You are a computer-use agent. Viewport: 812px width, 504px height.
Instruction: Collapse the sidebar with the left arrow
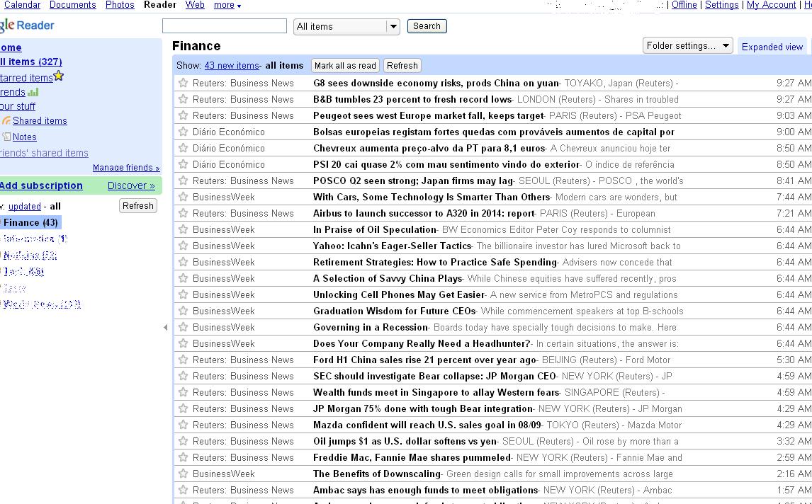(165, 327)
